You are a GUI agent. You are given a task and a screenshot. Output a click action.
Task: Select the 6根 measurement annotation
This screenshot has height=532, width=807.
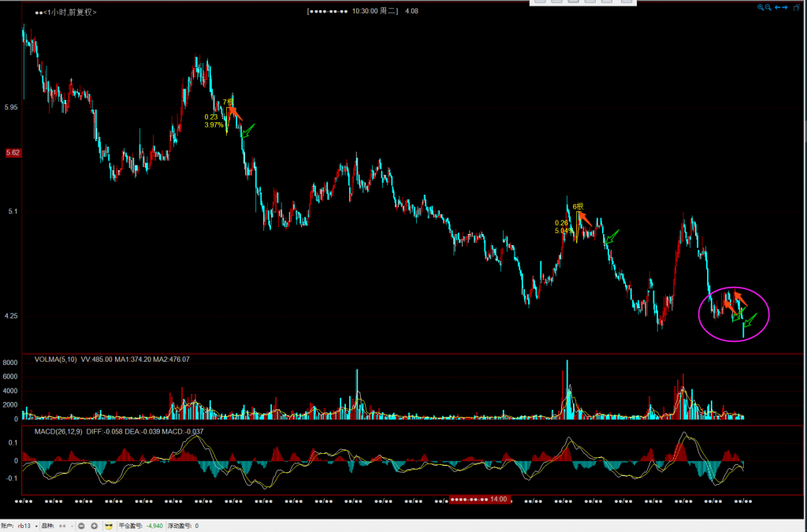(578, 206)
